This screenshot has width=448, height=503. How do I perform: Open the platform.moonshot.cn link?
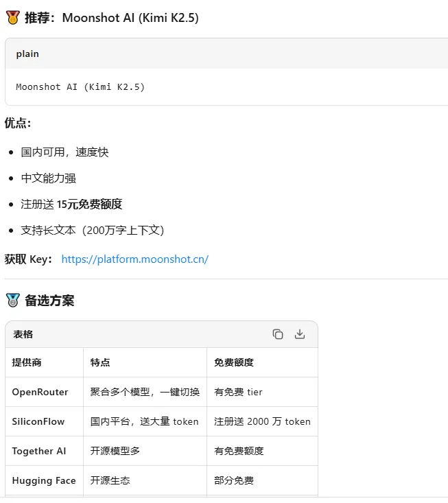coord(135,259)
